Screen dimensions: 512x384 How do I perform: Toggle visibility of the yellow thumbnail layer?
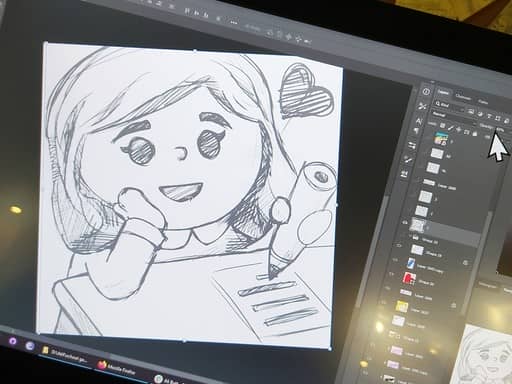click(384, 302)
